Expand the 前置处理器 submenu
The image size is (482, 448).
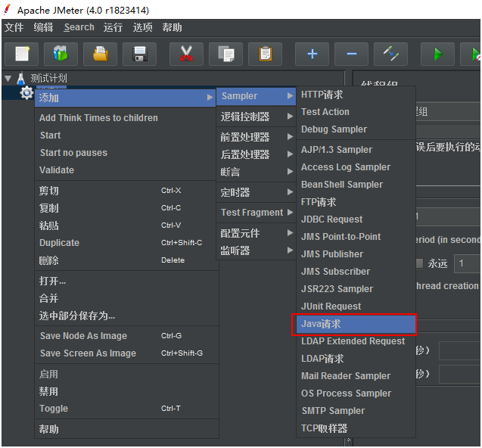click(256, 137)
